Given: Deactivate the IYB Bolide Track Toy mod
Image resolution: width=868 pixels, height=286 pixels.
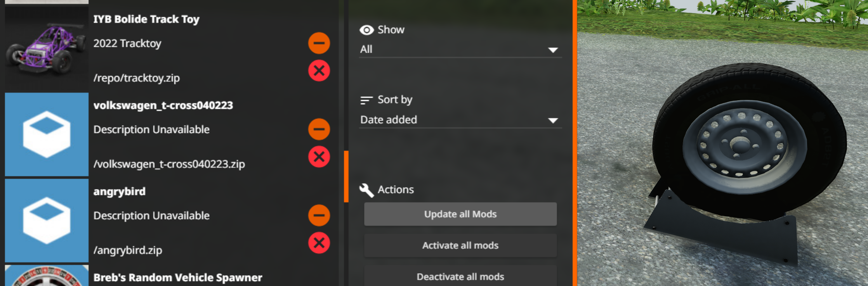Looking at the screenshot, I should pos(319,43).
